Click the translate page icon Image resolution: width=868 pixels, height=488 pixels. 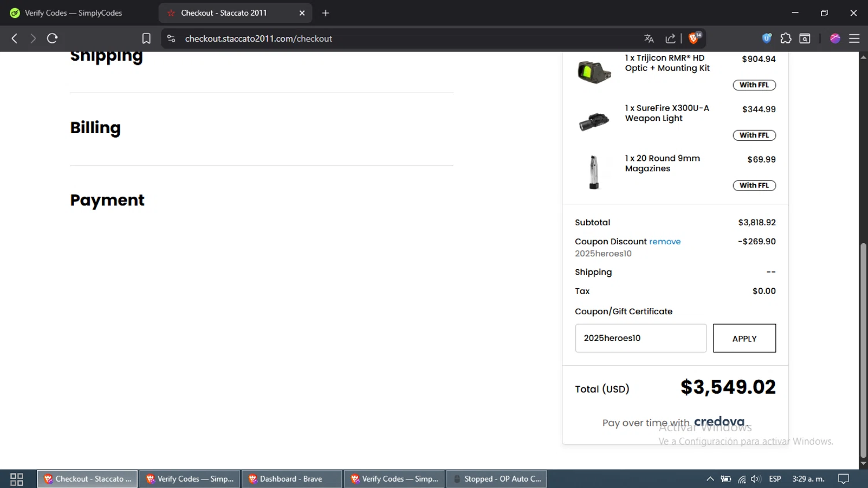click(x=649, y=39)
